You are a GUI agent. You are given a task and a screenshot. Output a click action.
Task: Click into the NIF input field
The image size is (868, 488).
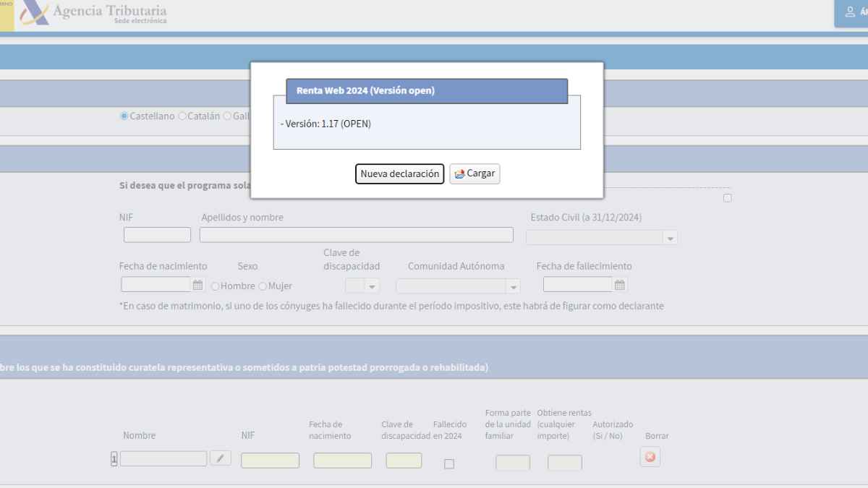click(x=157, y=234)
